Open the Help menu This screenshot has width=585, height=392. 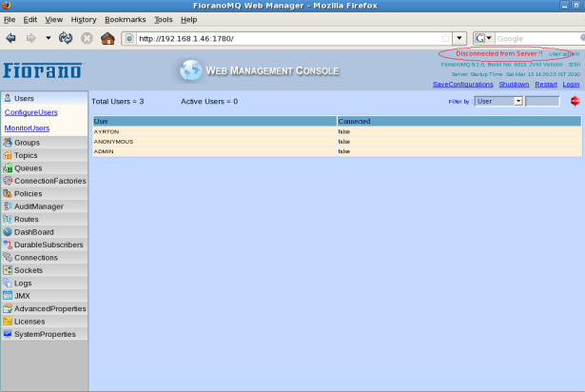coord(188,20)
